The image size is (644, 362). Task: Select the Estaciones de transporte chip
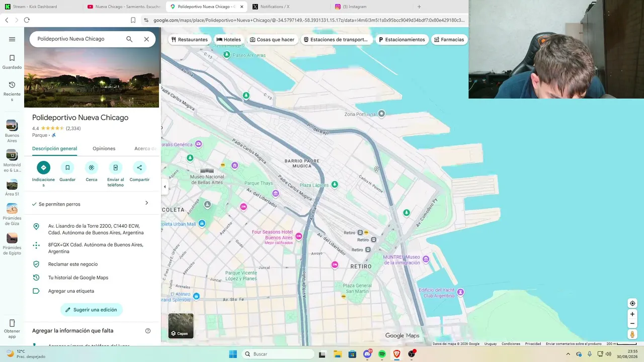tap(336, 40)
